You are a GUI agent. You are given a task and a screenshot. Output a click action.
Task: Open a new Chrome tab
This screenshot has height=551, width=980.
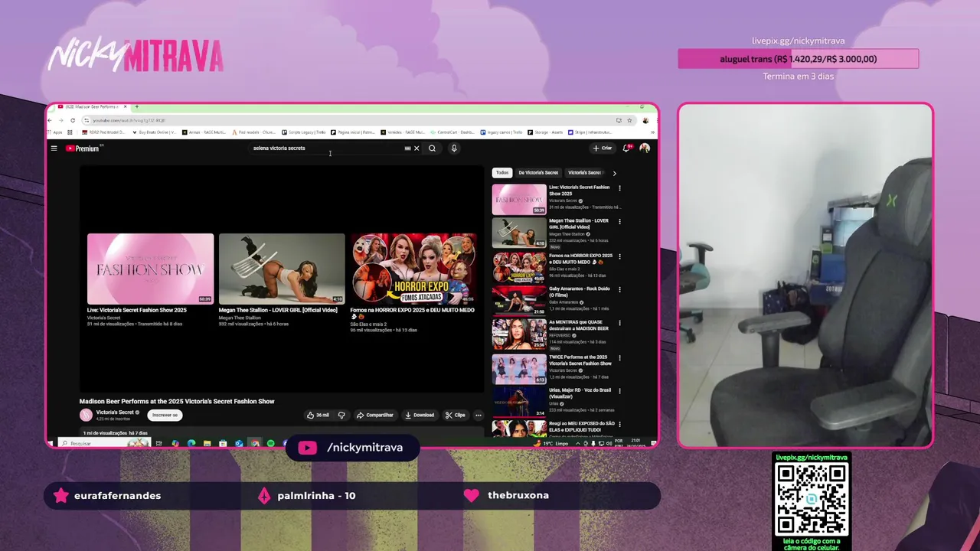(x=136, y=106)
